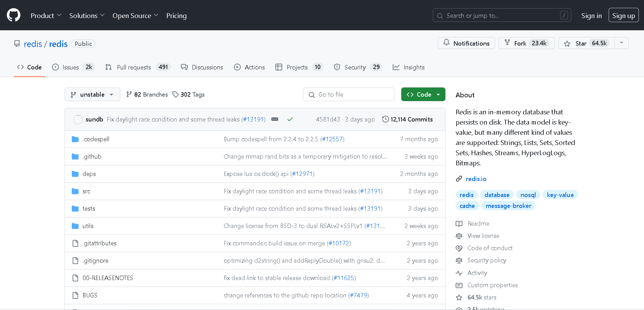
Task: Open the redis.io website link
Action: [476, 179]
